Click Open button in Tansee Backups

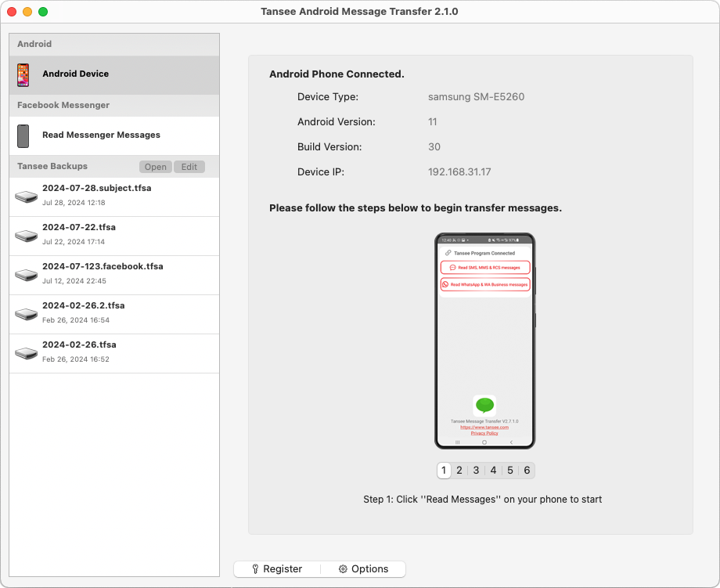pos(156,167)
